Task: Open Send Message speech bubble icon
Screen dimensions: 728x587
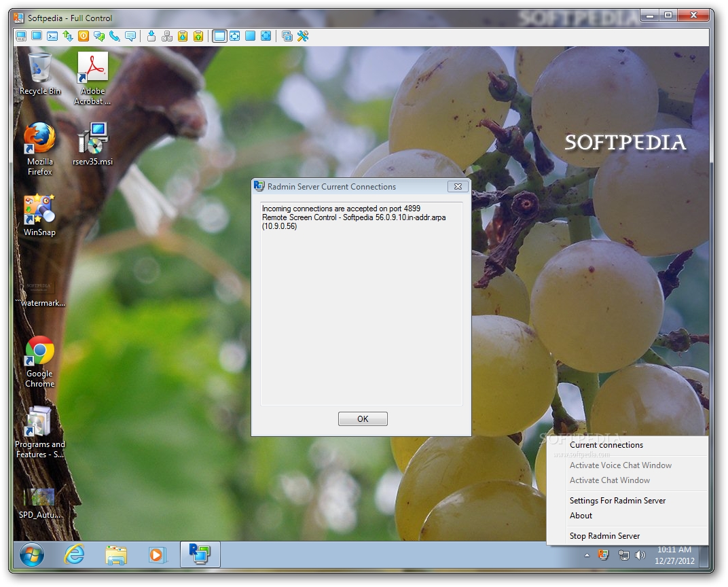Action: (130, 36)
